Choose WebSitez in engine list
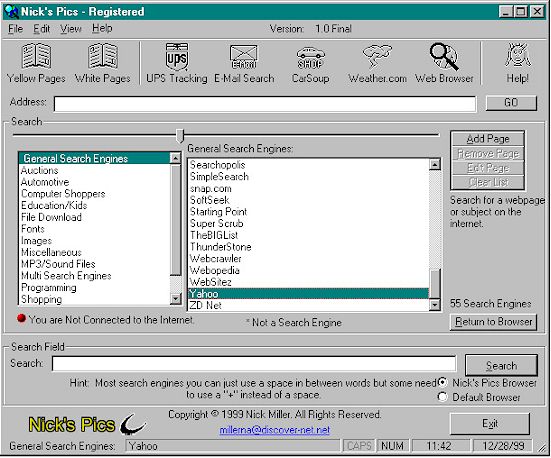 point(309,282)
